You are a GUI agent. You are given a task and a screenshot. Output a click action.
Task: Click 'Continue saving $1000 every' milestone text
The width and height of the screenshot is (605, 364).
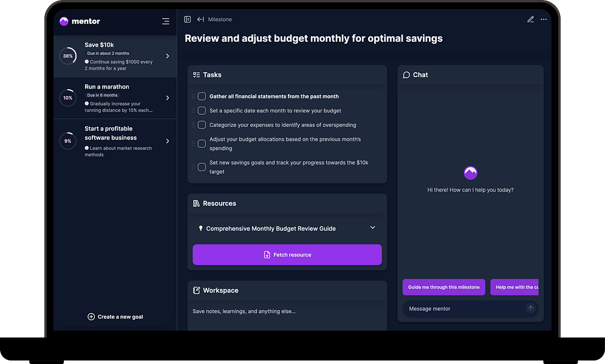119,65
